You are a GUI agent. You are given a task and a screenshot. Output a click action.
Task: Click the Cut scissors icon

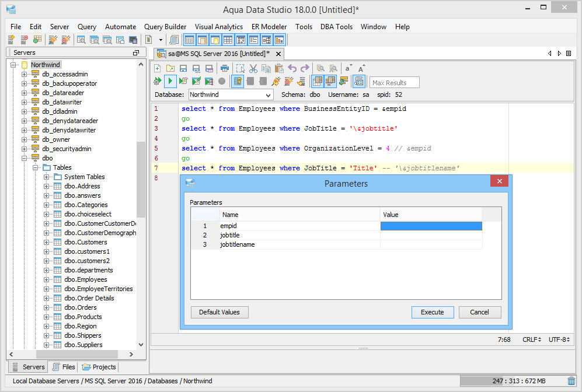[253, 68]
